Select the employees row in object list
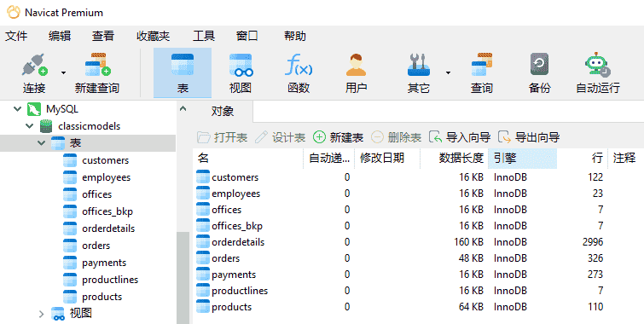Image resolution: width=644 pixels, height=324 pixels. pyautogui.click(x=418, y=194)
